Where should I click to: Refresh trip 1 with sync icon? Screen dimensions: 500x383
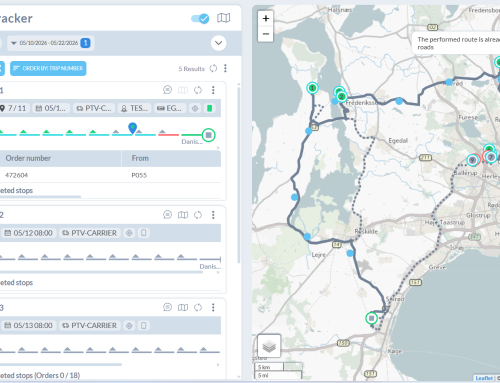click(198, 90)
